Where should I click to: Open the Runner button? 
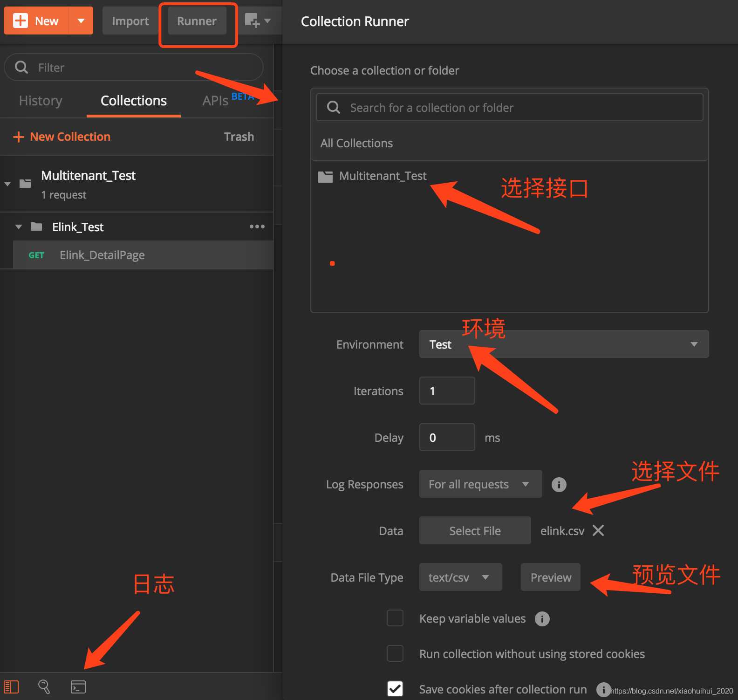point(197,21)
